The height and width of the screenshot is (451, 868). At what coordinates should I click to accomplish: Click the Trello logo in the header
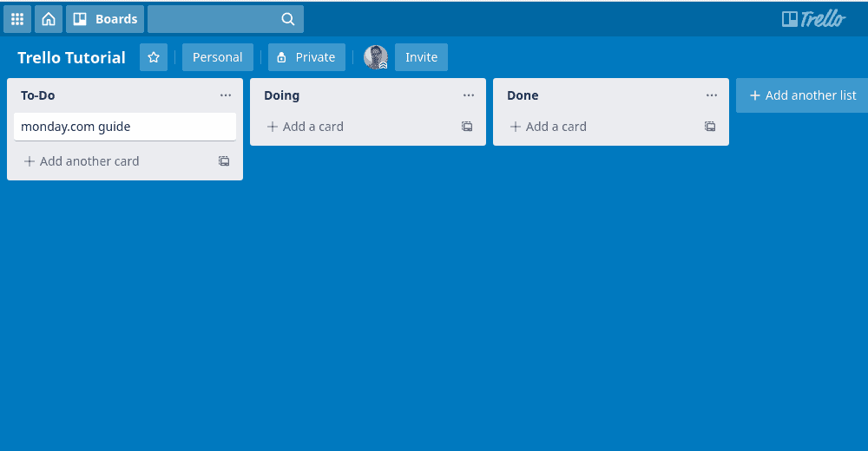813,19
